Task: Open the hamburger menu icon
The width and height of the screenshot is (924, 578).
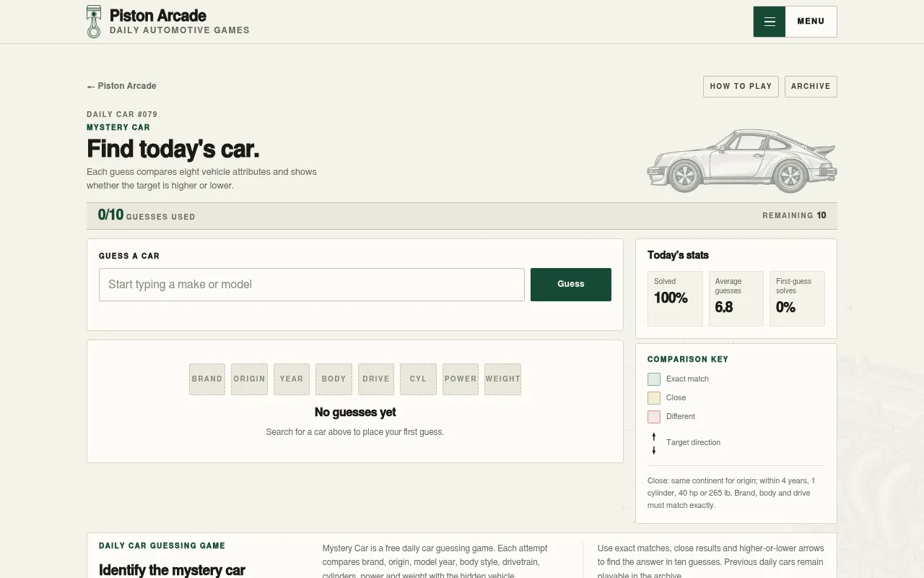Action: pos(770,22)
